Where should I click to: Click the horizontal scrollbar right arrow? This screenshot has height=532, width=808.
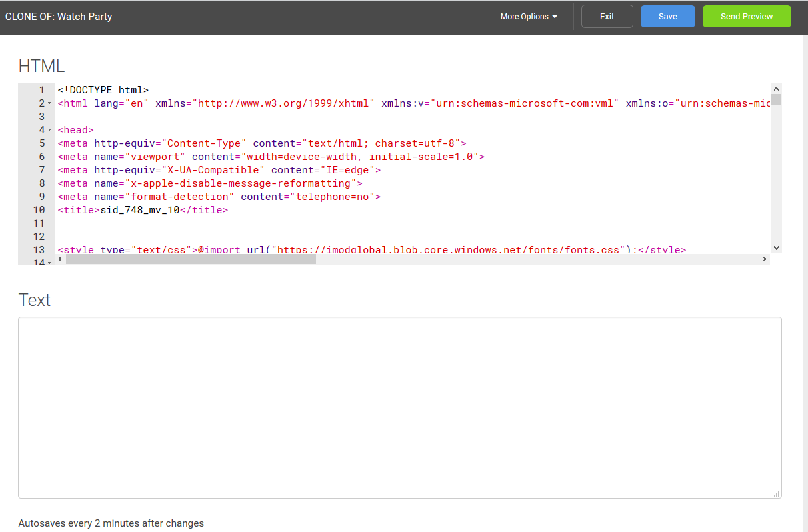[765, 259]
